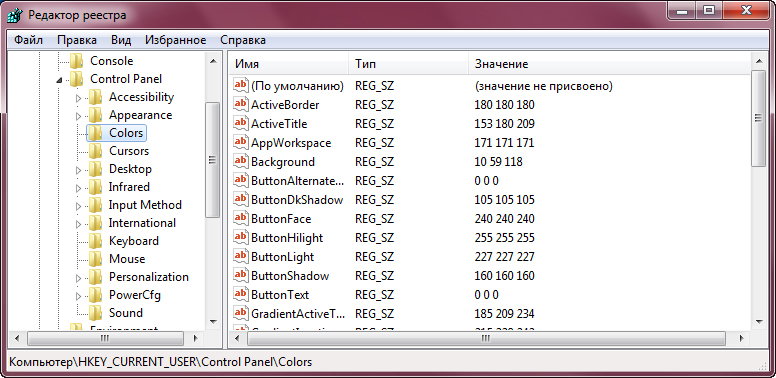Click the value 10 59 118

[498, 162]
